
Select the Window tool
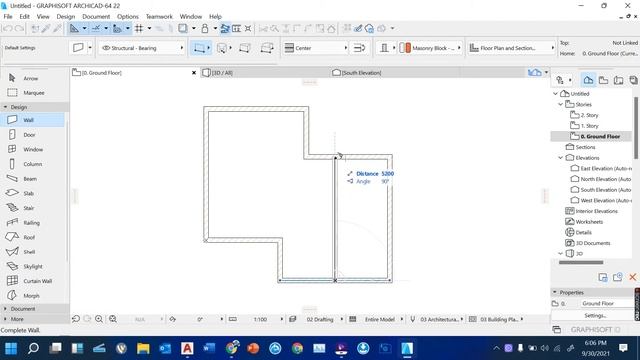pos(33,149)
